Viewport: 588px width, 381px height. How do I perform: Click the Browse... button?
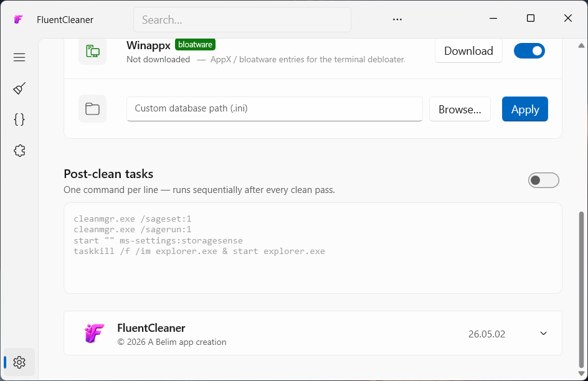[460, 110]
